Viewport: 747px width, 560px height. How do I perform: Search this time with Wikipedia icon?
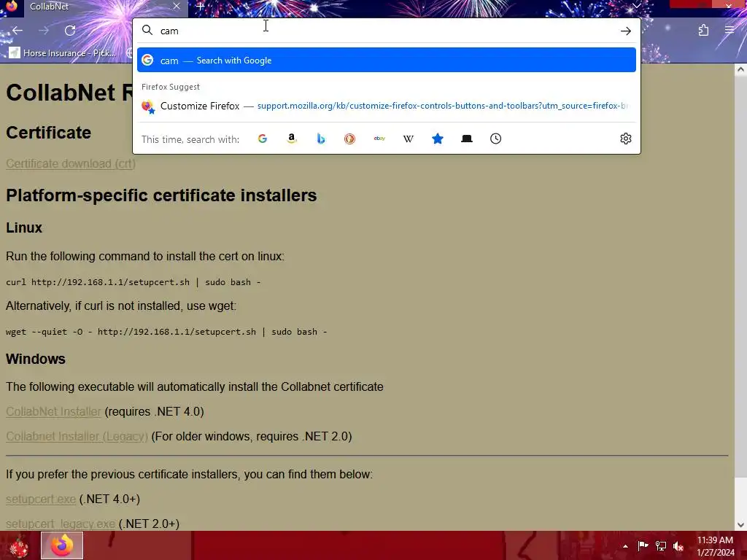[409, 139]
